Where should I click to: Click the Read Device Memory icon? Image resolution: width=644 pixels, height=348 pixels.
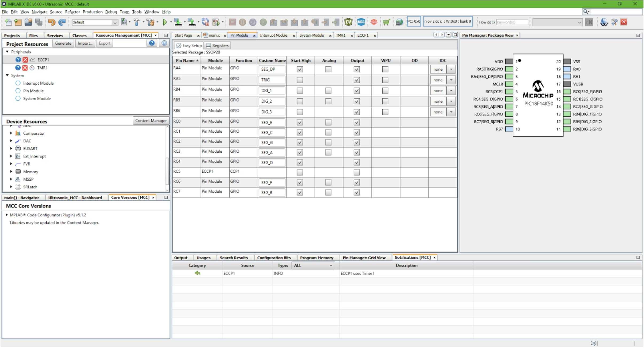click(191, 22)
